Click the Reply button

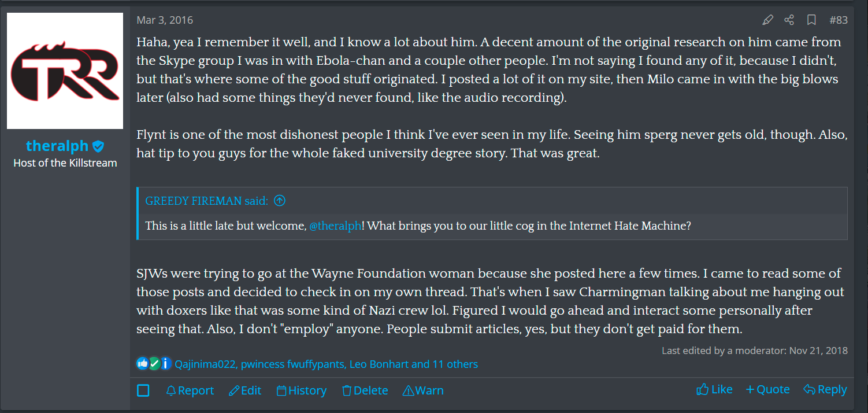click(825, 389)
